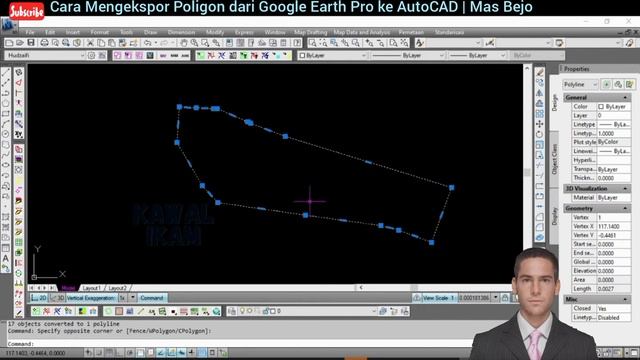
Task: Select the Move tool in modify toolbar
Action: point(540,124)
